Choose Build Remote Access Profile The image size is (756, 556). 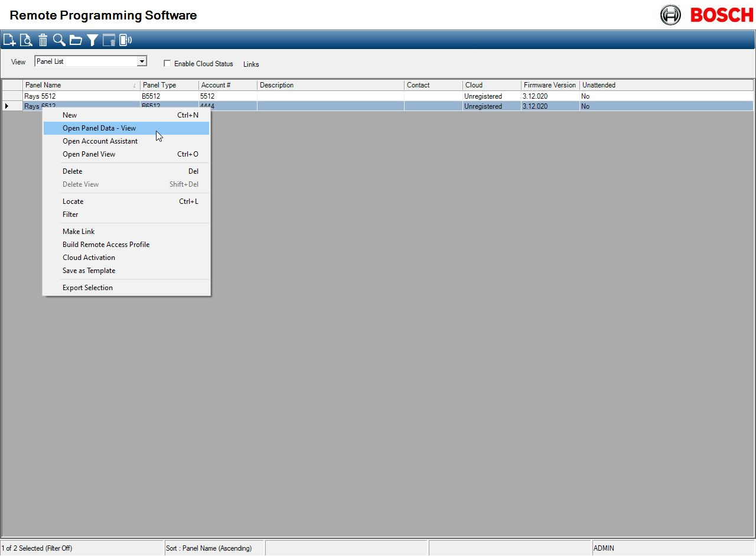[x=106, y=245]
